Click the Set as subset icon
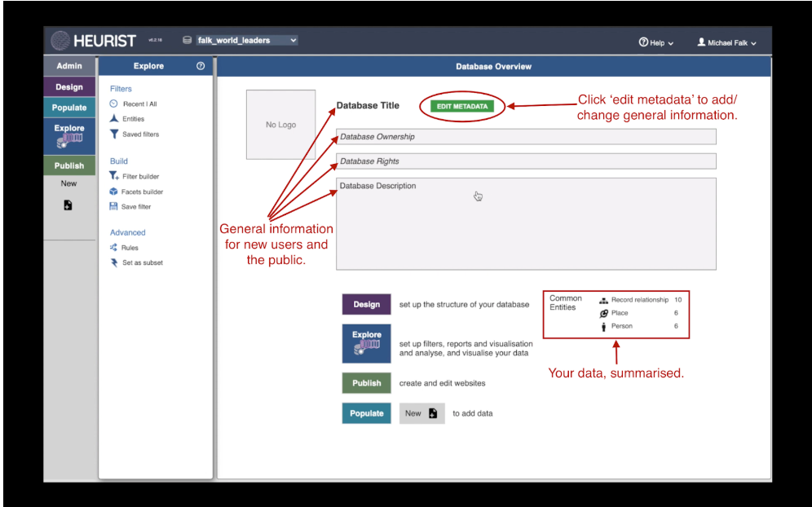 [x=114, y=262]
